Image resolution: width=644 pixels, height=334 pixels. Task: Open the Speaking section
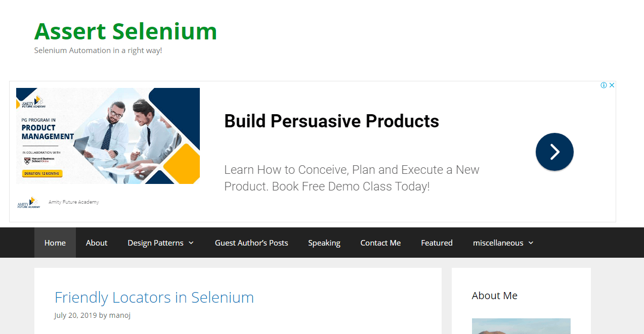pos(324,243)
